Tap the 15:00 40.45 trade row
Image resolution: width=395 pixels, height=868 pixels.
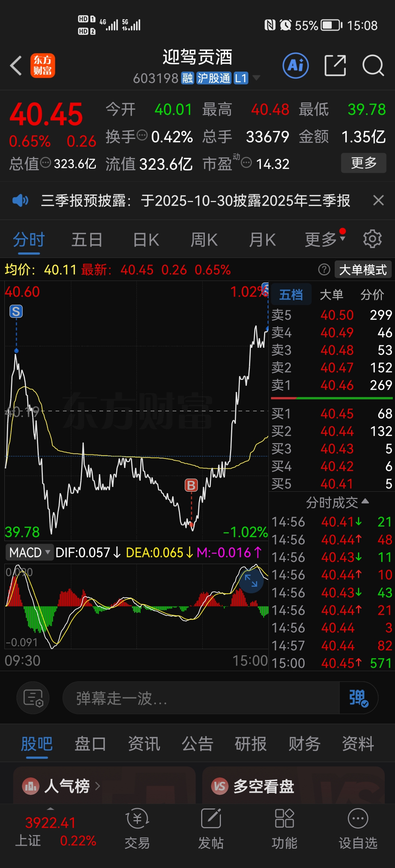(332, 663)
